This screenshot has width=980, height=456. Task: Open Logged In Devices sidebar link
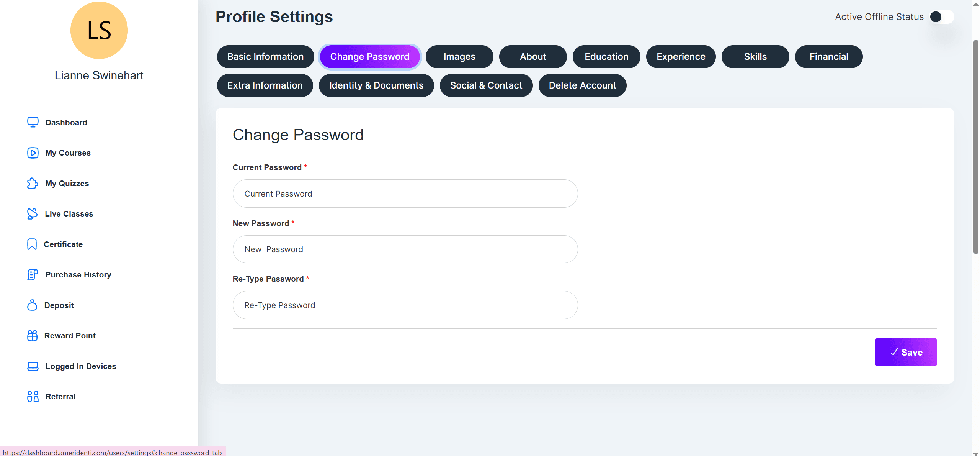point(81,366)
